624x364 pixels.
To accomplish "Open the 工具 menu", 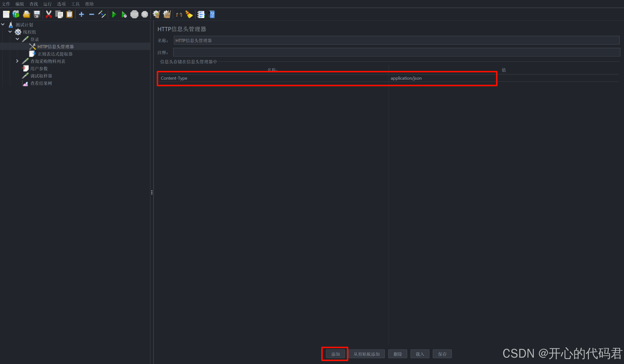I will tap(75, 4).
